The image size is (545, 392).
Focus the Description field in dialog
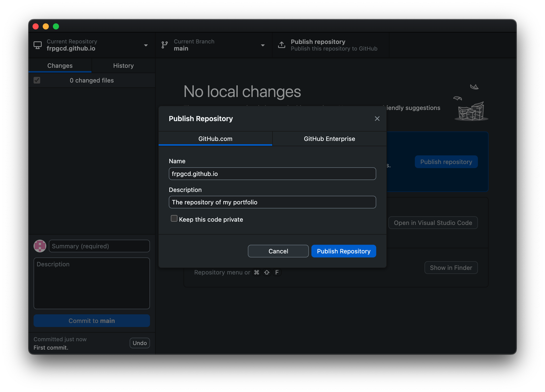[x=272, y=202]
